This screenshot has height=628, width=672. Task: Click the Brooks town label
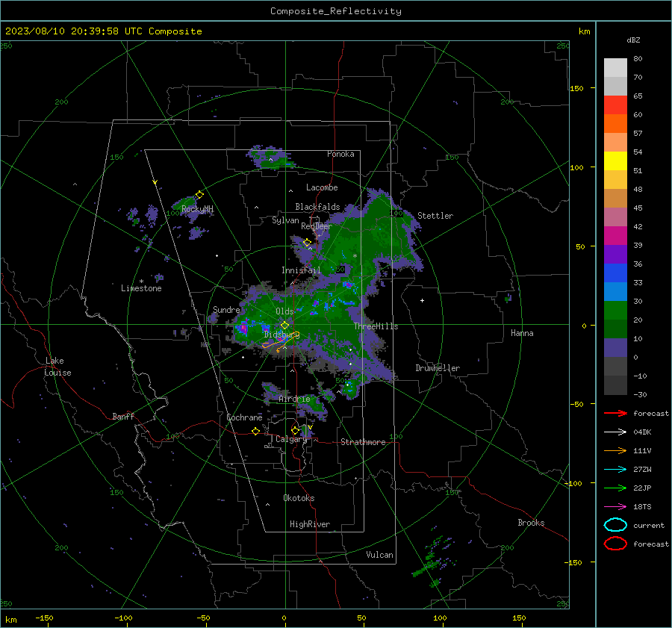point(531,523)
